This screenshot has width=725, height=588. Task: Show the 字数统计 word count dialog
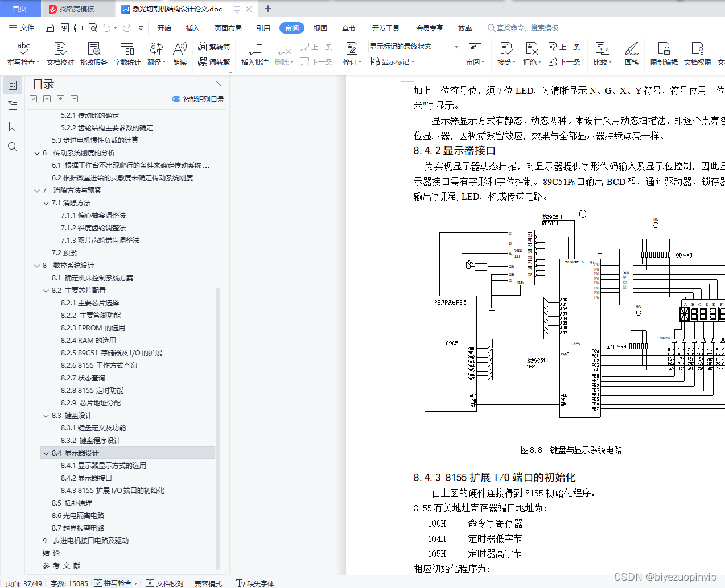pos(127,54)
